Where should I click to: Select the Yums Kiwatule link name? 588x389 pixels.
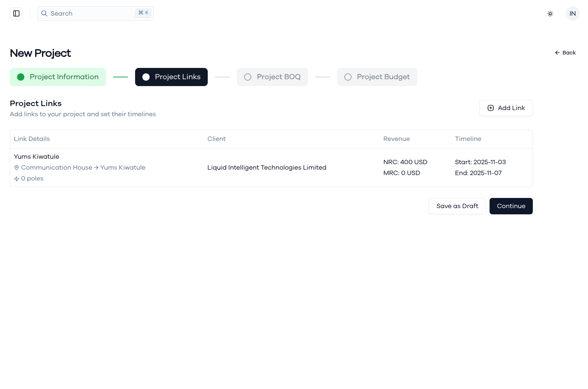pyautogui.click(x=36, y=157)
